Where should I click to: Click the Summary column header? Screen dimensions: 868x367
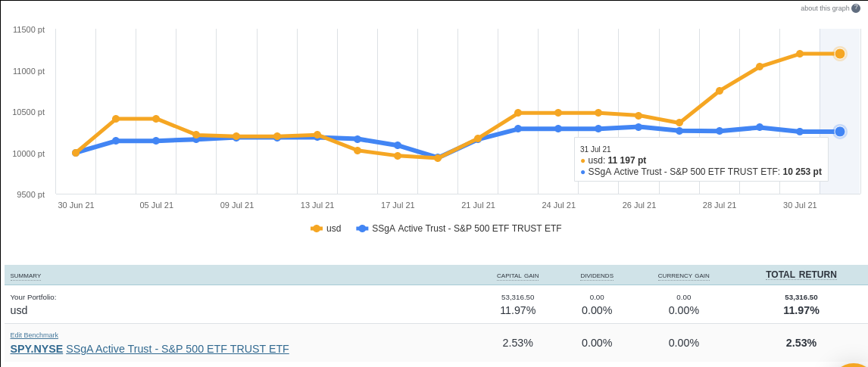pos(26,276)
